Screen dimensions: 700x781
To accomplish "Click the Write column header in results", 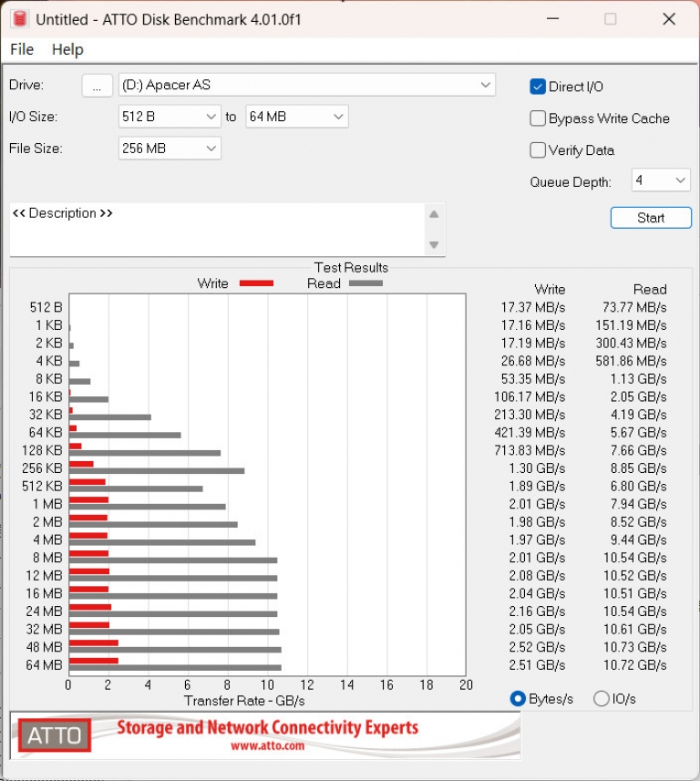I will point(550,290).
